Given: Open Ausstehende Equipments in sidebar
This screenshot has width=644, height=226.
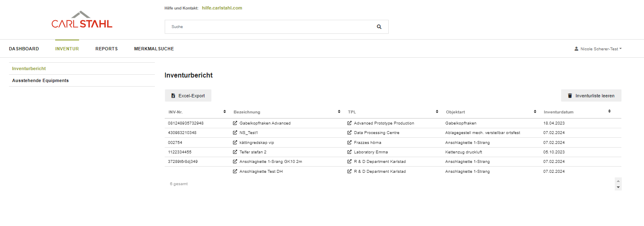Looking at the screenshot, I should tap(40, 80).
